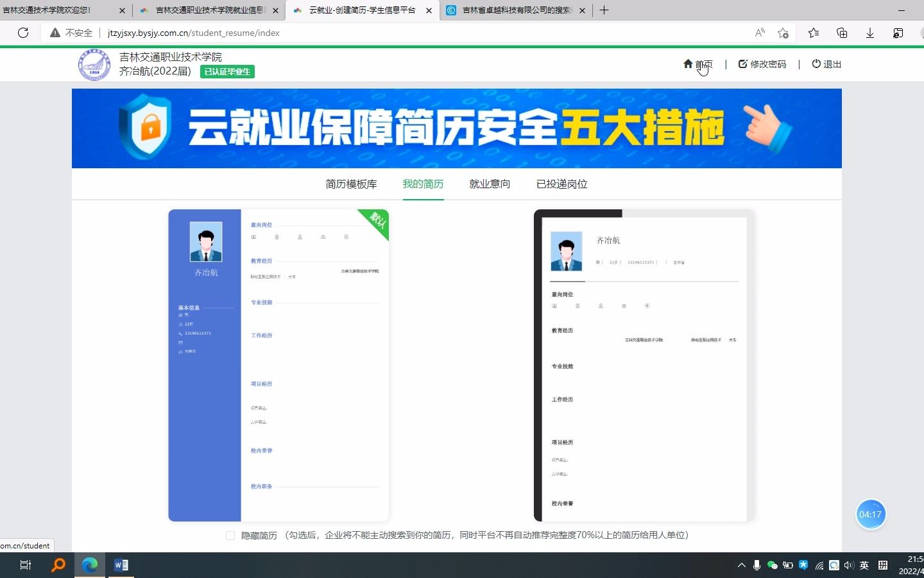This screenshot has width=924, height=578.
Task: Open the Downloads icon
Action: tap(870, 33)
